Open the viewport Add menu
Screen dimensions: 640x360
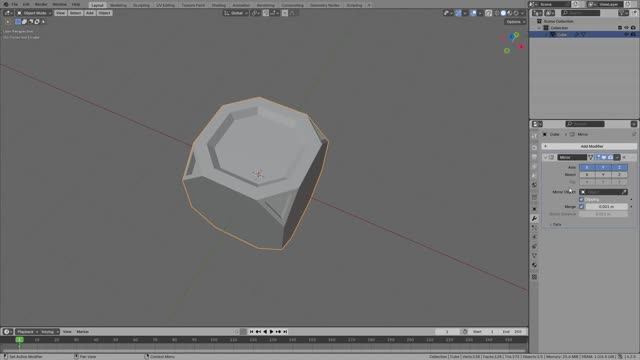pos(90,13)
